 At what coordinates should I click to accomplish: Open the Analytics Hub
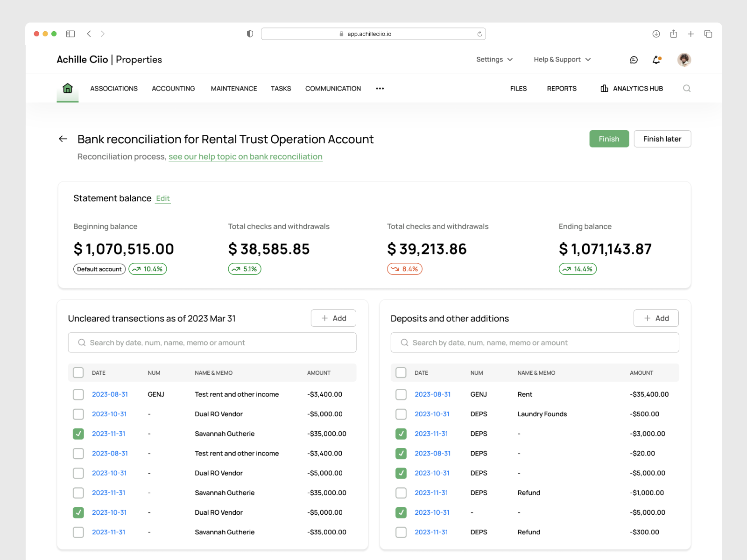pyautogui.click(x=631, y=88)
